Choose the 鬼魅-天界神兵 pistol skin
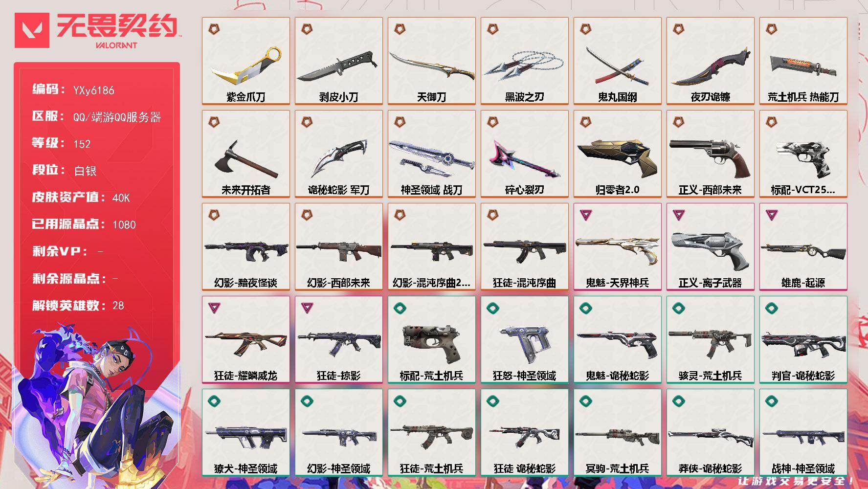This screenshot has width=868, height=489. [x=618, y=247]
